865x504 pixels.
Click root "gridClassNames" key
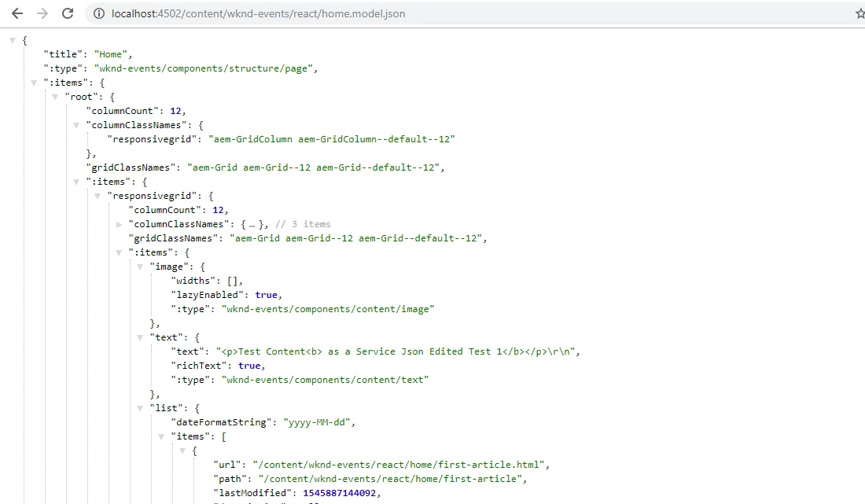pos(131,167)
